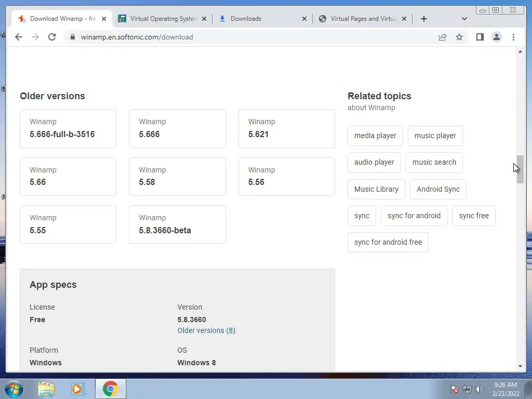The width and height of the screenshot is (532, 399).
Task: Click the Chrome taskbar icon
Action: coord(111,389)
